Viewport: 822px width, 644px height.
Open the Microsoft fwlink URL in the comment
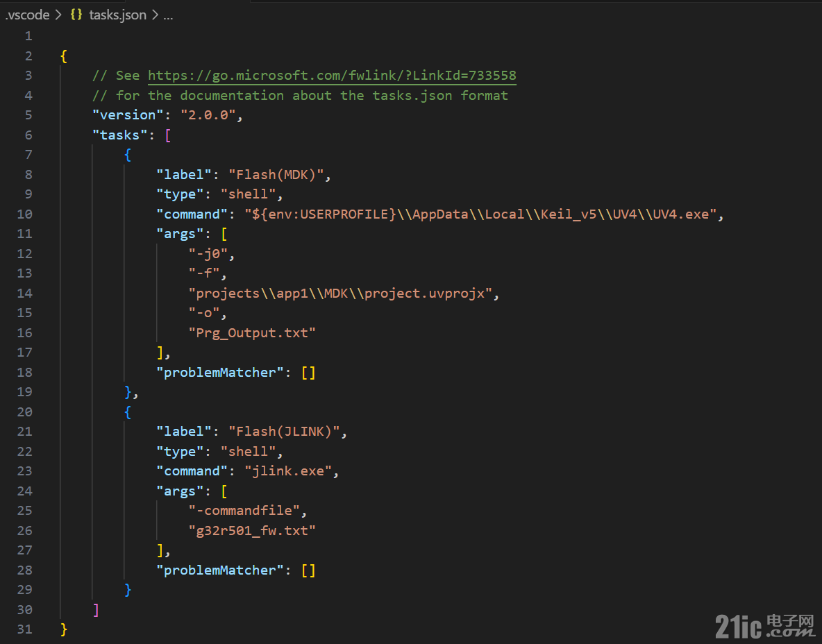332,76
